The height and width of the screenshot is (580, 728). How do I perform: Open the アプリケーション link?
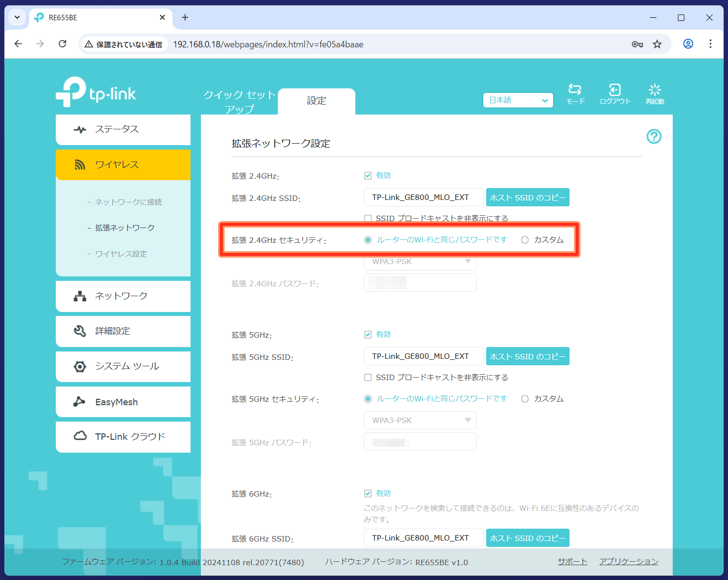(x=629, y=562)
